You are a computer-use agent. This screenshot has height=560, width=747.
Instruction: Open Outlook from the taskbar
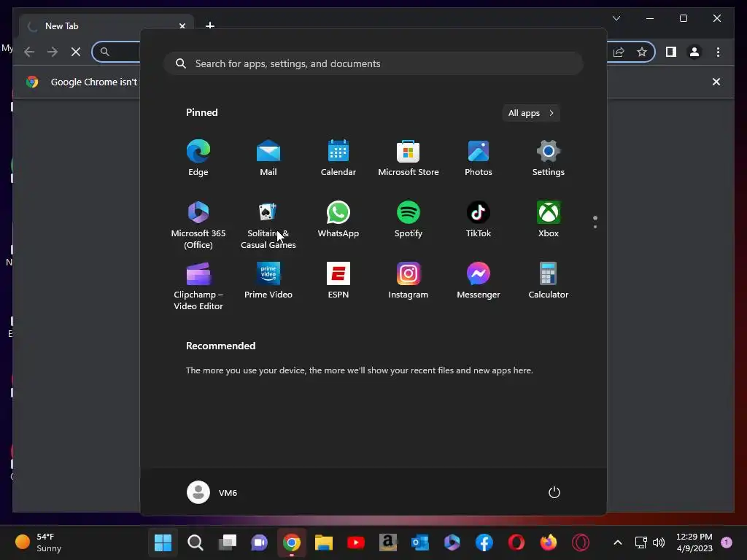point(419,542)
